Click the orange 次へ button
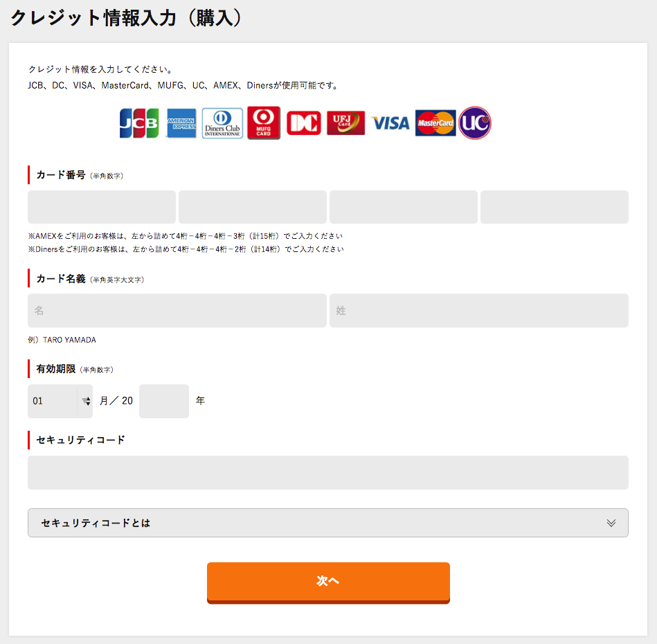657x644 pixels. pyautogui.click(x=328, y=583)
